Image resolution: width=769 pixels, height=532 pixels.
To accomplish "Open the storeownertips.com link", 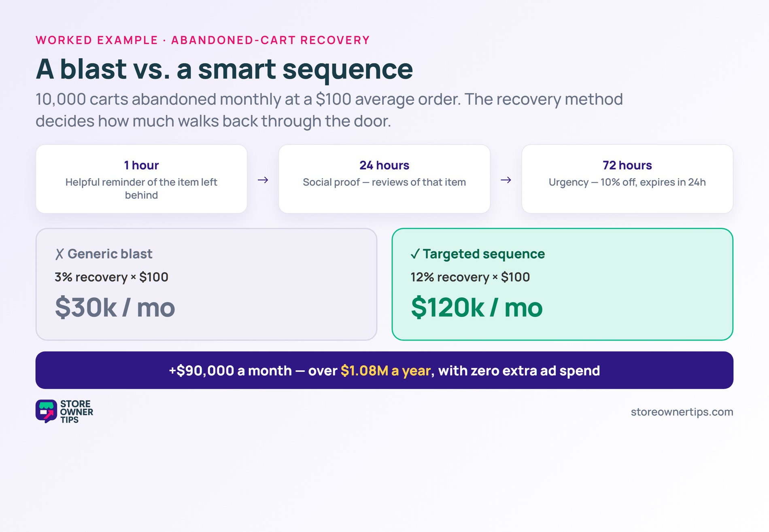I will (682, 412).
